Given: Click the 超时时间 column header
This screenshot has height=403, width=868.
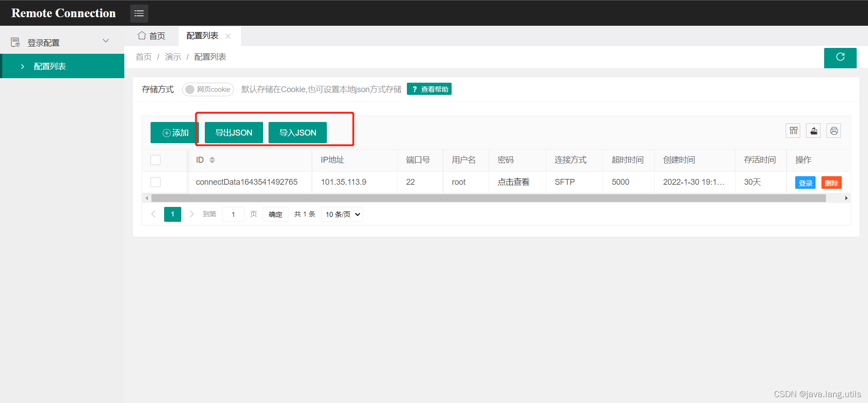Looking at the screenshot, I should click(627, 160).
